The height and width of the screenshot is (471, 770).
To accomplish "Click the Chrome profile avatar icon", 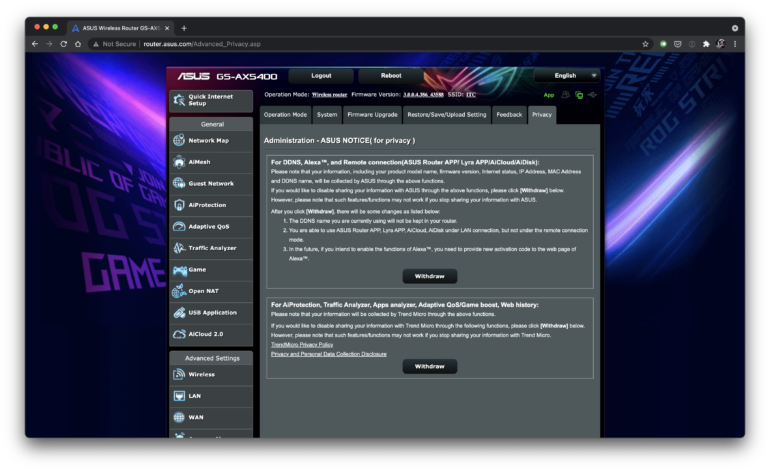I will (x=720, y=44).
